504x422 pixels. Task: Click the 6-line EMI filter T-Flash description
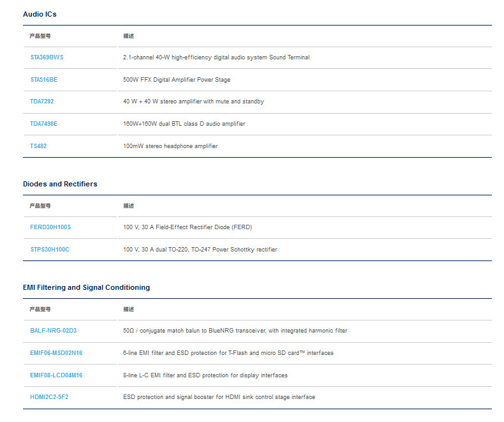click(x=228, y=353)
